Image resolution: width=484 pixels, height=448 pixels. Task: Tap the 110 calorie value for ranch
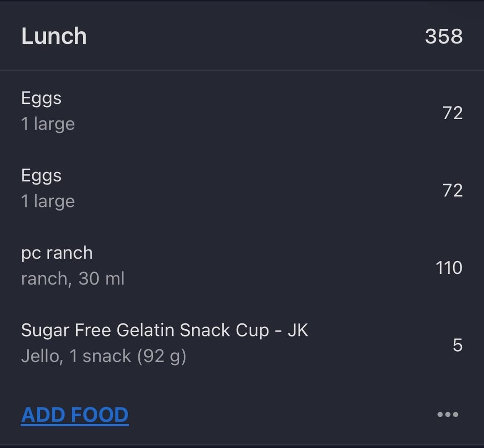point(449,267)
